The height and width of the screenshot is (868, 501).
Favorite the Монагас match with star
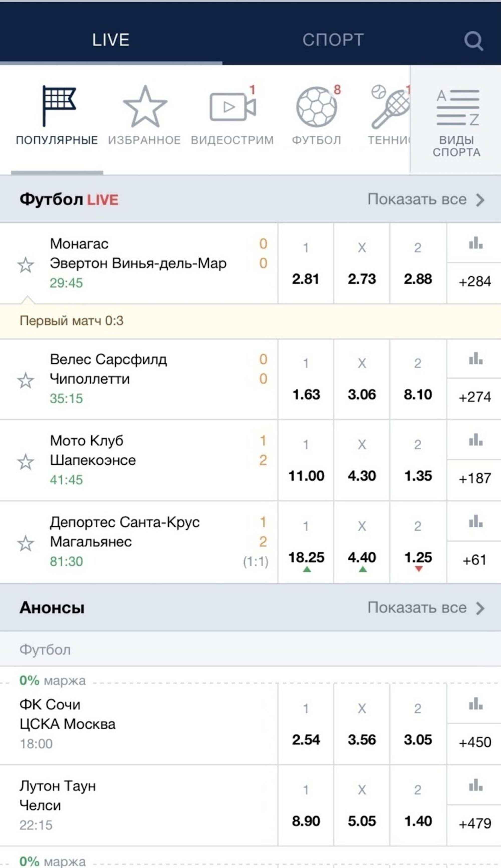(x=26, y=265)
